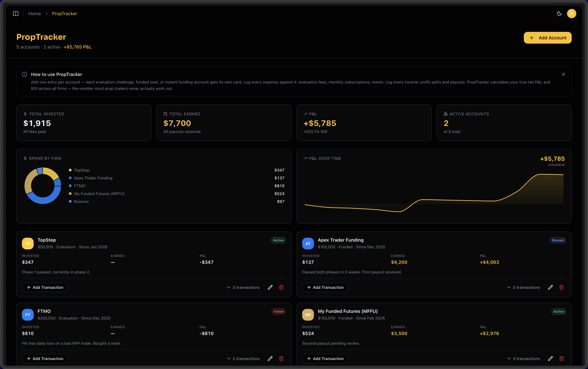
Task: Toggle the sidebar panel icon
Action: 16,14
